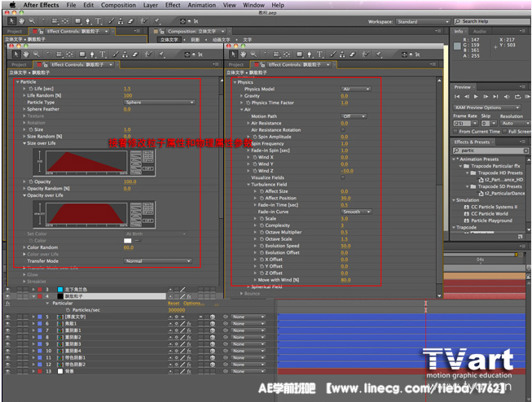Clear the partic search with X button
This screenshot has width=532, height=402.
point(525,151)
